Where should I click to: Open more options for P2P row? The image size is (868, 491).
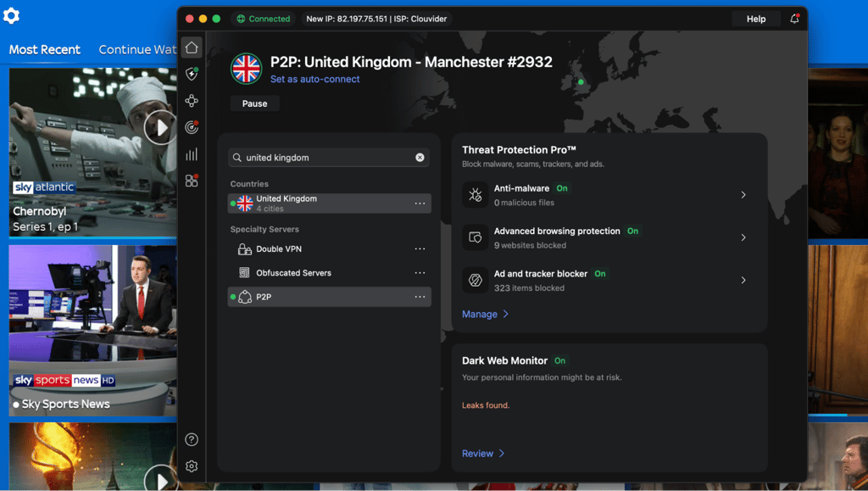coord(420,298)
